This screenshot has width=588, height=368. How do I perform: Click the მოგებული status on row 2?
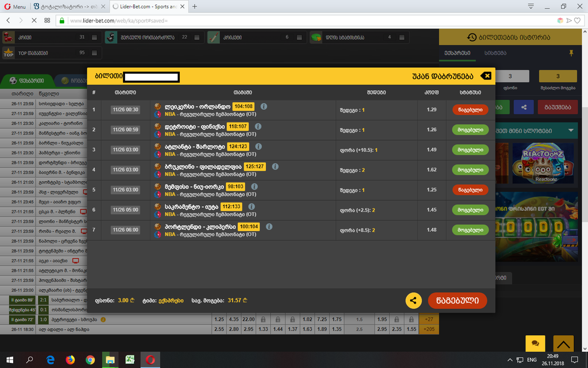click(x=470, y=130)
